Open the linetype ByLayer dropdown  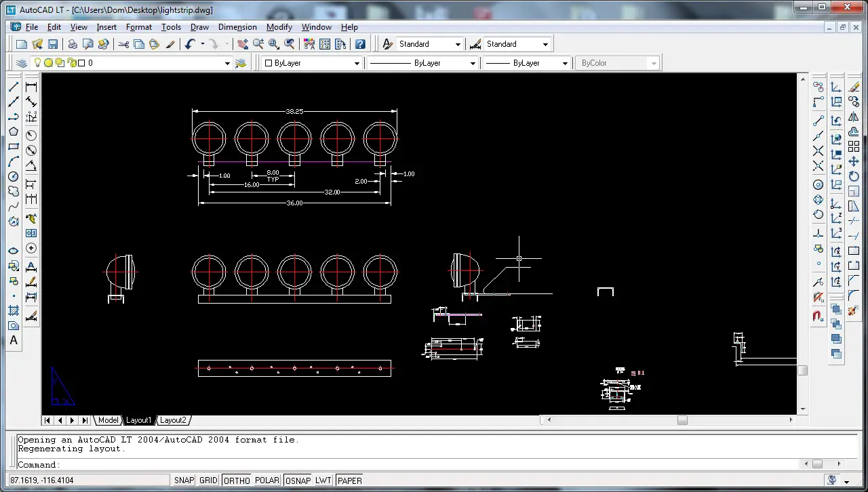(x=473, y=63)
